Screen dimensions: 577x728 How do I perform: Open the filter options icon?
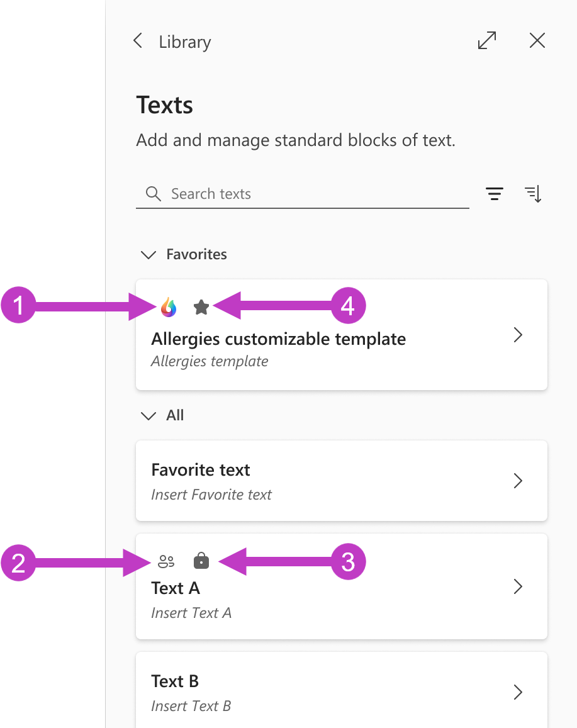tap(495, 194)
